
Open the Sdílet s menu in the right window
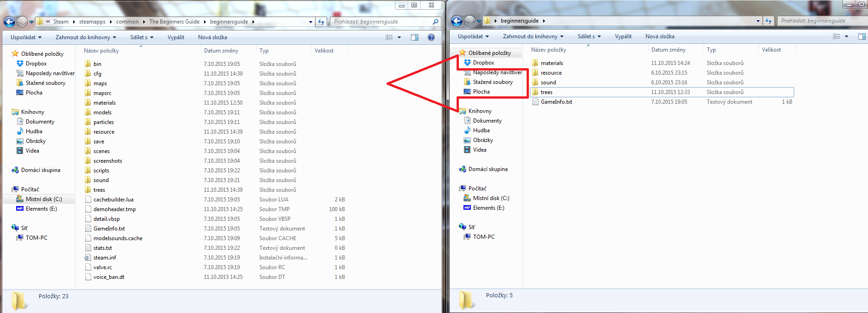(589, 36)
